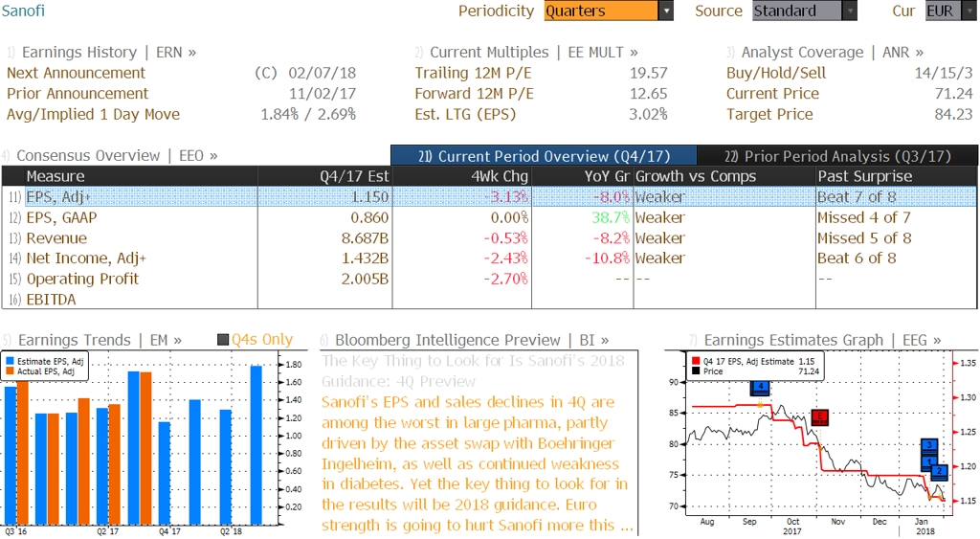
Task: Open Current Multiples EE MULT link
Action: 534,53
